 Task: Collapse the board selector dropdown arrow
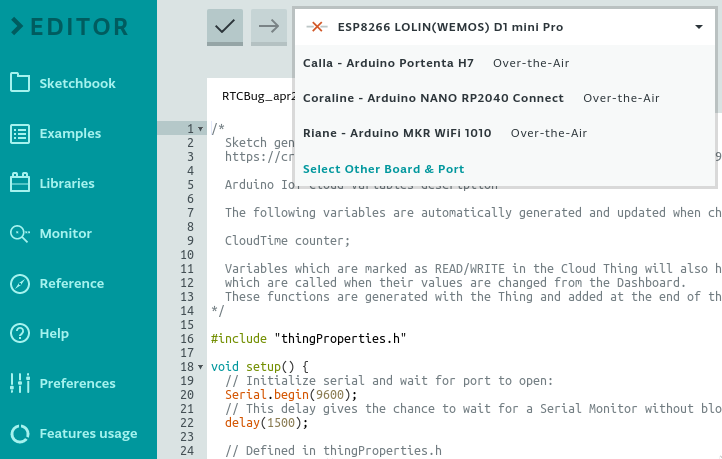pos(699,27)
